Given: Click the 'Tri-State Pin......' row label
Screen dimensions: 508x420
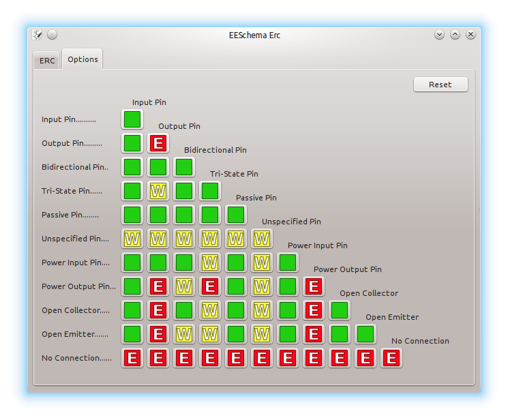Looking at the screenshot, I should (x=72, y=191).
